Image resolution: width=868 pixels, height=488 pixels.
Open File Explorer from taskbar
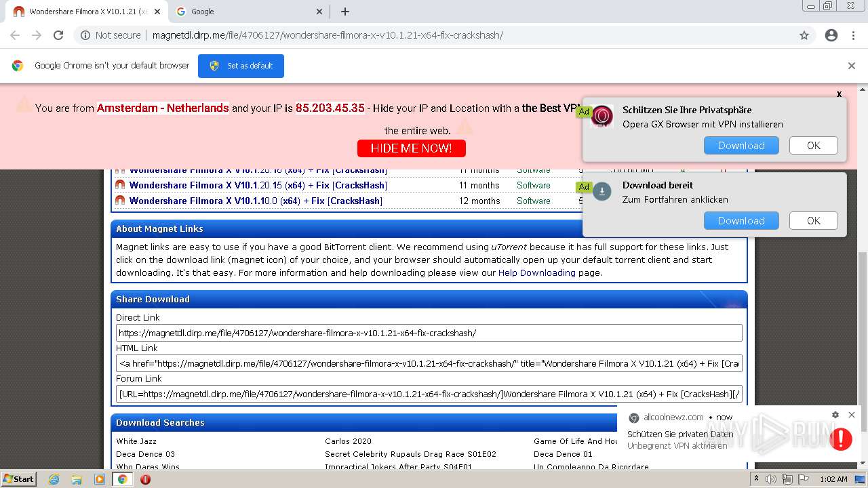pyautogui.click(x=77, y=479)
